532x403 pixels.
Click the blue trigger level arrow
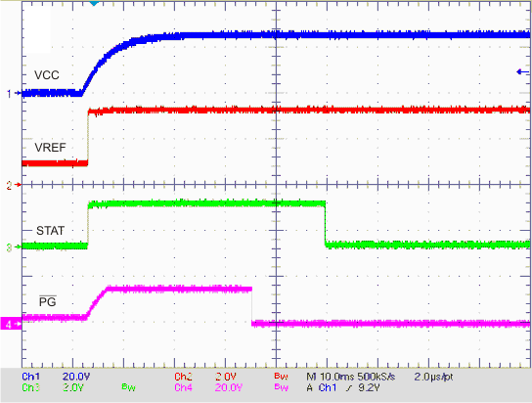(522, 72)
